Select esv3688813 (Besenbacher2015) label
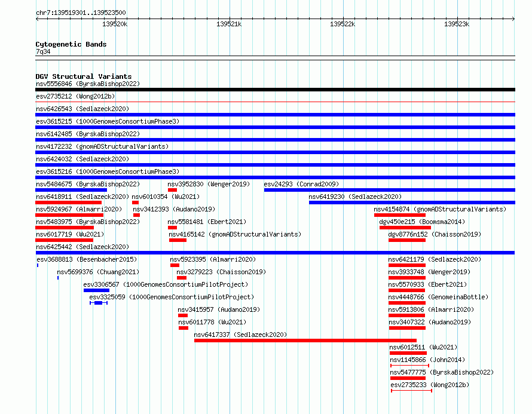The width and height of the screenshot is (532, 414). [x=87, y=259]
